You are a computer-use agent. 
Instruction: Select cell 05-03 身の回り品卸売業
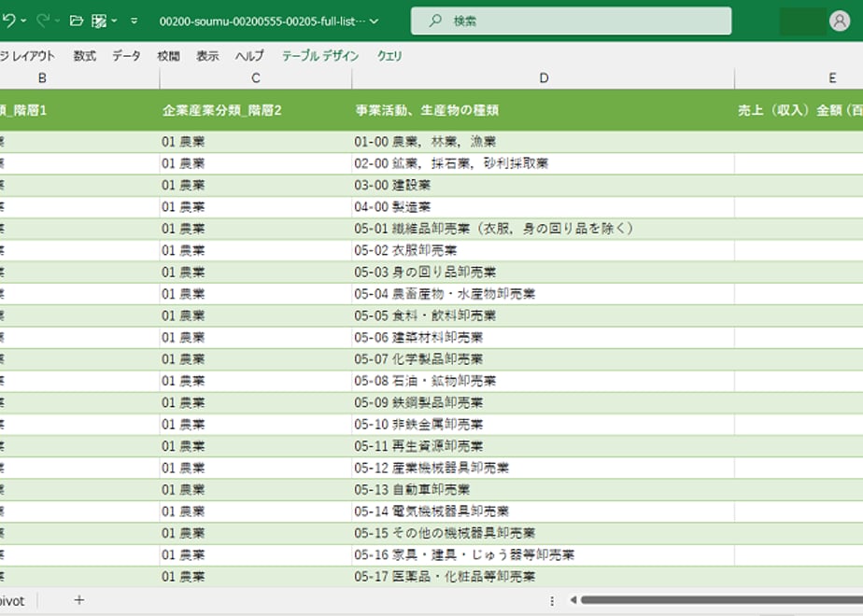[x=544, y=273]
